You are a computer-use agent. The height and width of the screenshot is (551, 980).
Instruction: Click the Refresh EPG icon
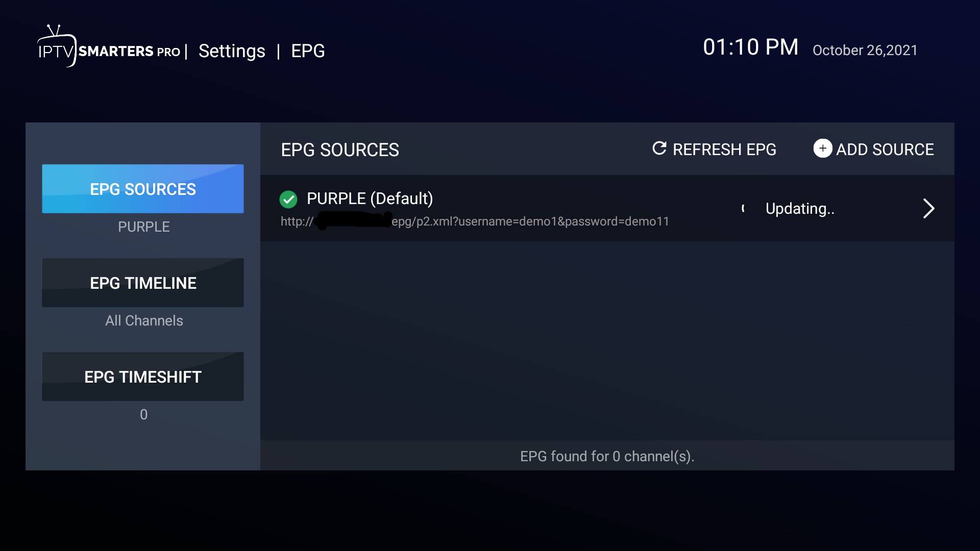pos(659,148)
